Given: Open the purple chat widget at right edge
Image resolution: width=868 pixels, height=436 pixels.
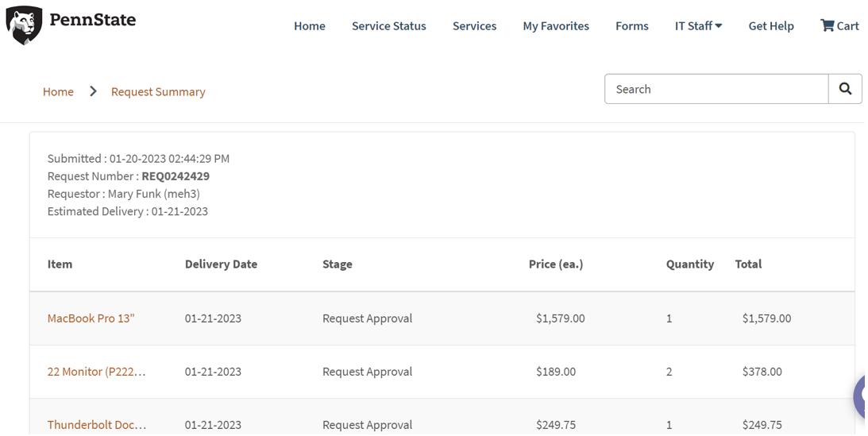Looking at the screenshot, I should tap(861, 396).
